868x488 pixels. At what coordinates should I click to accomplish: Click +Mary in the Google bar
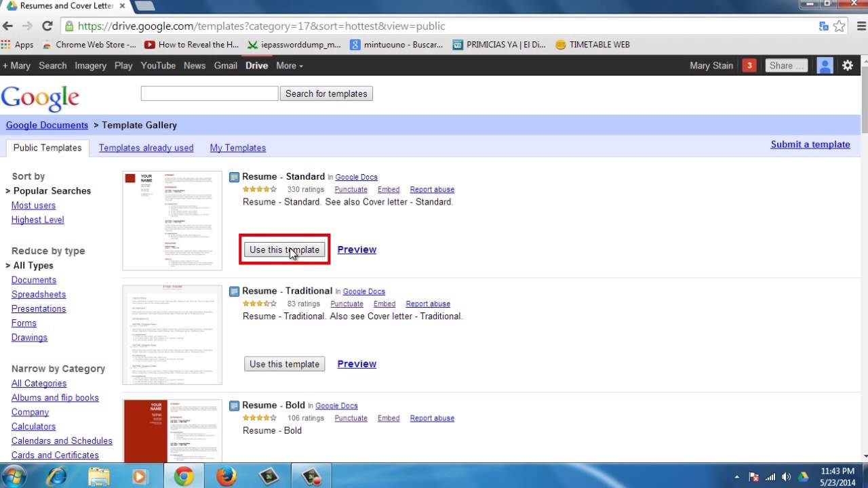tap(16, 66)
